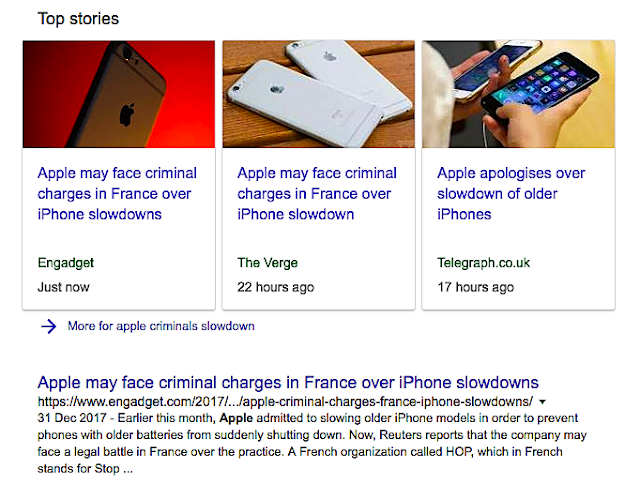This screenshot has width=640, height=484.
Task: Click the Engadget source label on first card
Action: [x=66, y=263]
